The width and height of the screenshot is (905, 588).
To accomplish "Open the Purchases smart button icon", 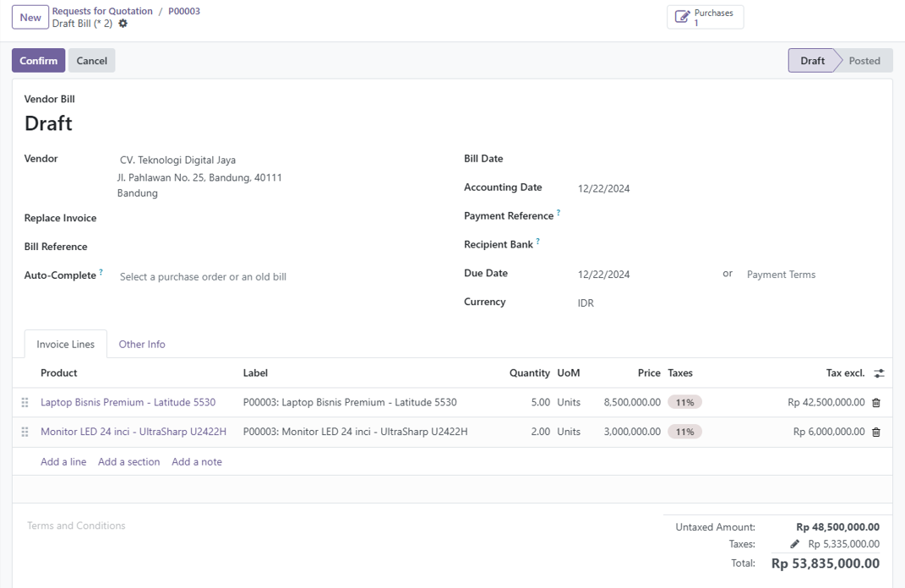I will (x=683, y=17).
